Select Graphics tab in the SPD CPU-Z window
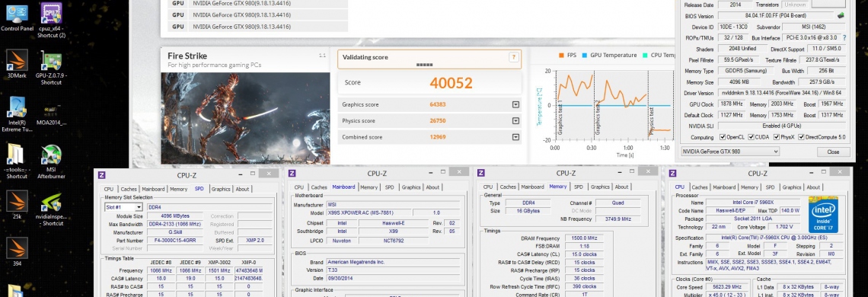 point(221,189)
